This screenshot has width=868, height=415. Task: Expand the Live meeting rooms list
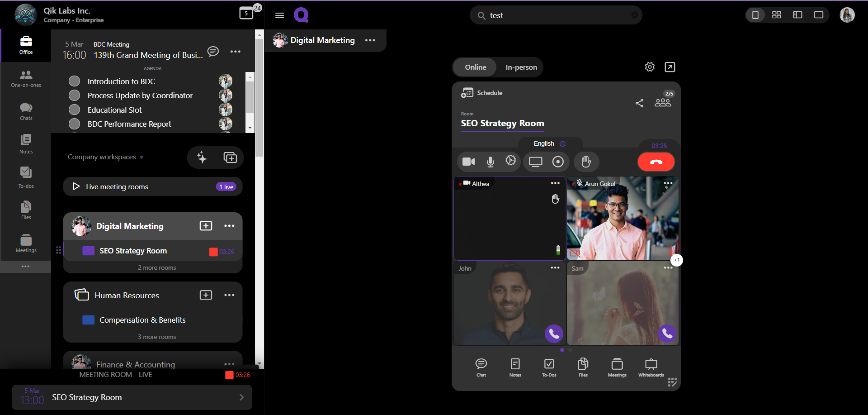[x=76, y=186]
